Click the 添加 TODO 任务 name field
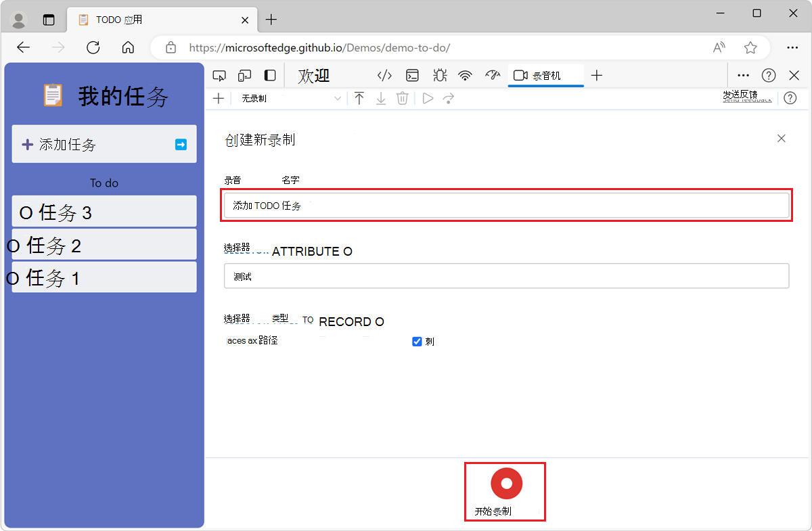The height and width of the screenshot is (531, 812). (x=506, y=205)
